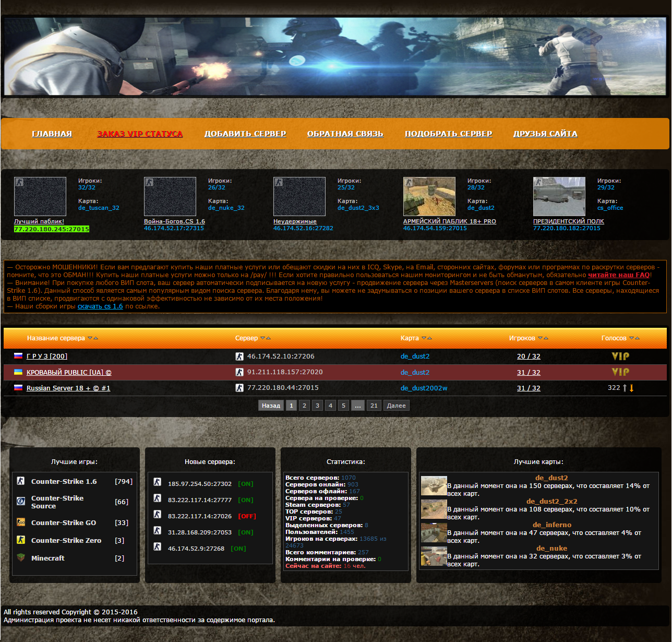Click the Russian flag beside Russian Server 18 +

coord(18,388)
